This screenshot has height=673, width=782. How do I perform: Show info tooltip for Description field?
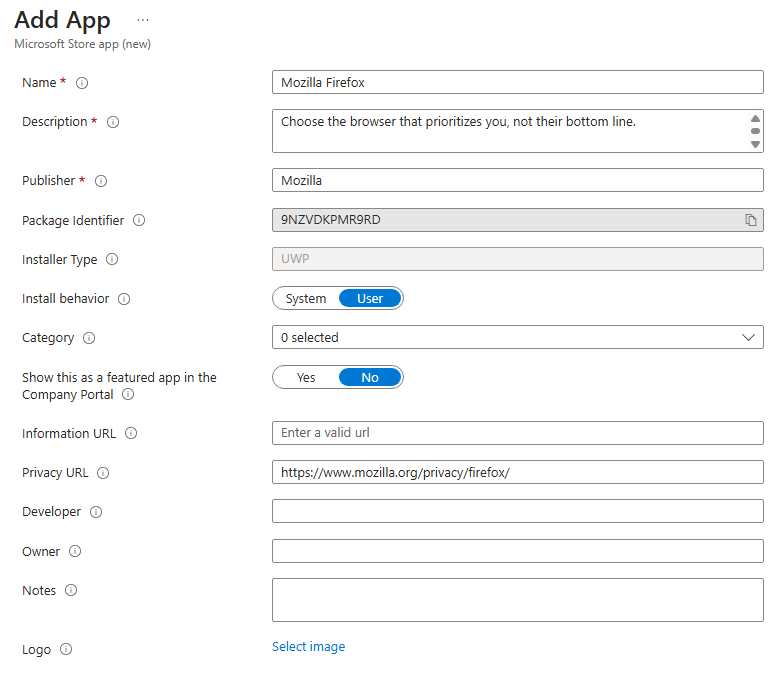[113, 122]
